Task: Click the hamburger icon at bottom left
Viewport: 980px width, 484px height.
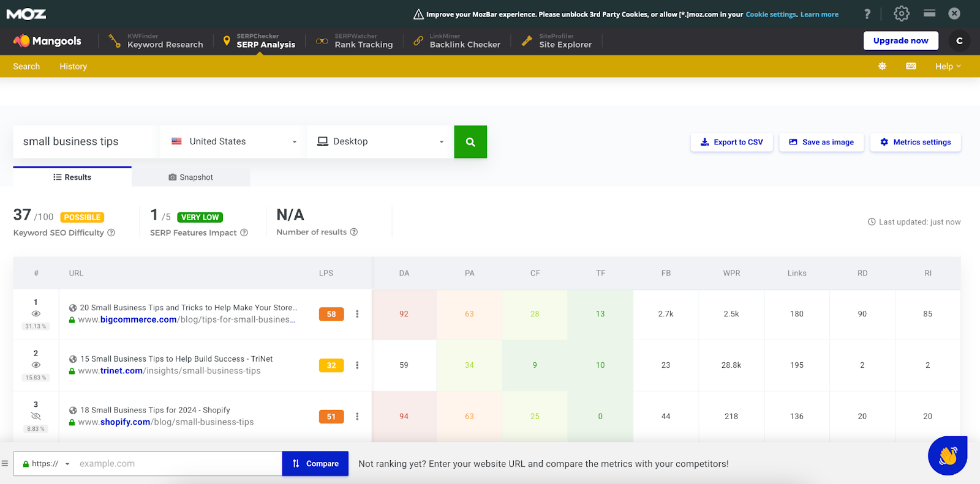Action: (5, 464)
